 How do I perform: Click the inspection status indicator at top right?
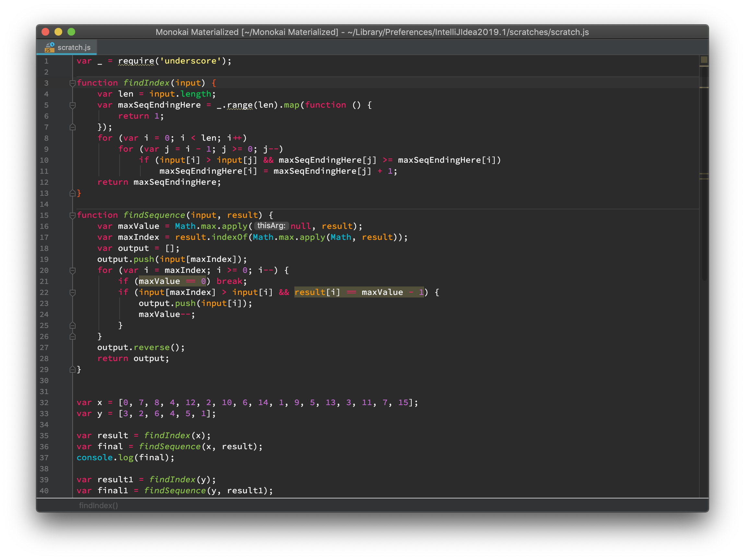click(x=704, y=60)
